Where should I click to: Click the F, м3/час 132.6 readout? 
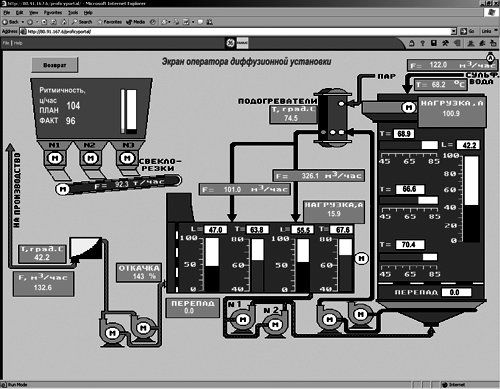pos(43,283)
